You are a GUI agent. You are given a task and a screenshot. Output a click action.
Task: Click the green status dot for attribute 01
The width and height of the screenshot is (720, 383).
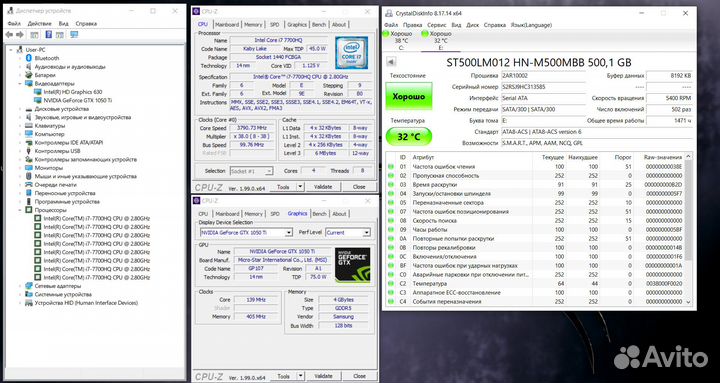[x=391, y=167]
